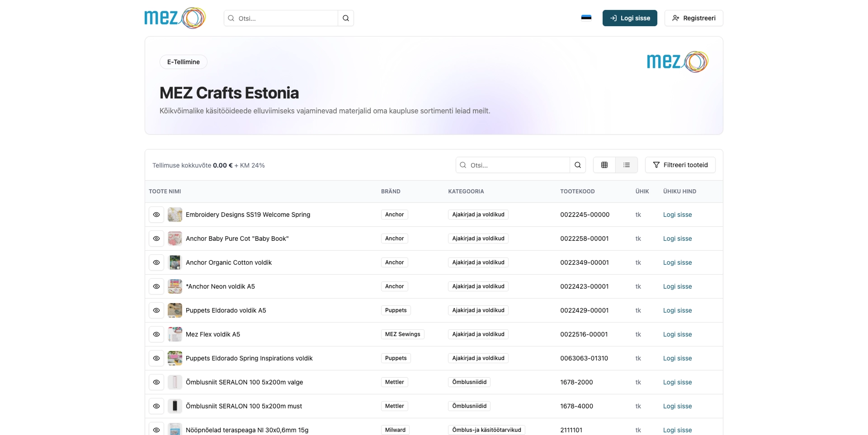Click the KATEGOORIA column header
868x435 pixels.
coord(466,192)
